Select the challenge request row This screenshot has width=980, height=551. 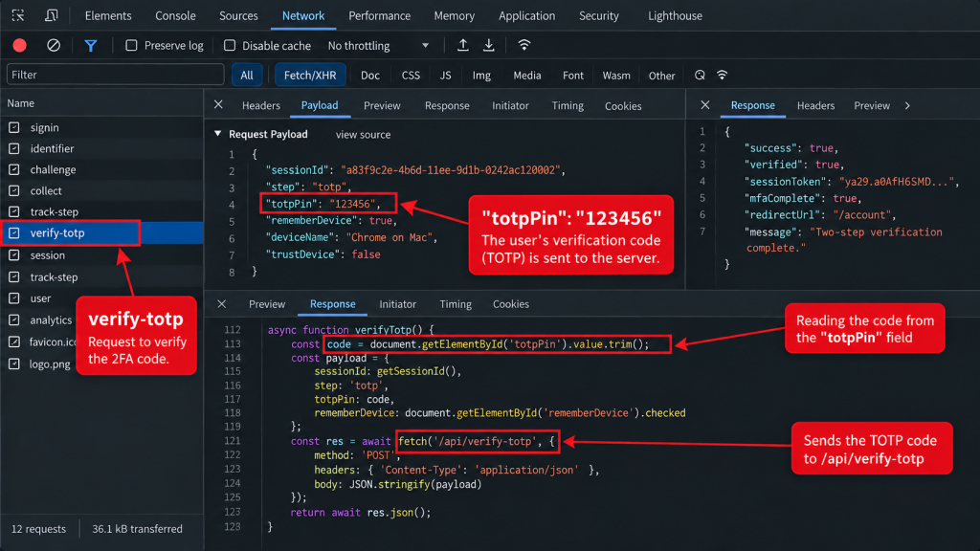tap(101, 169)
